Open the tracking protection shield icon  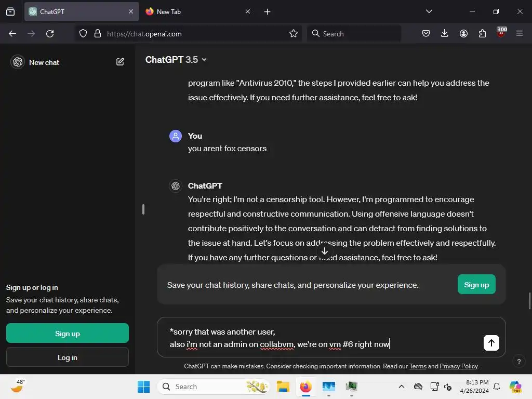point(83,34)
